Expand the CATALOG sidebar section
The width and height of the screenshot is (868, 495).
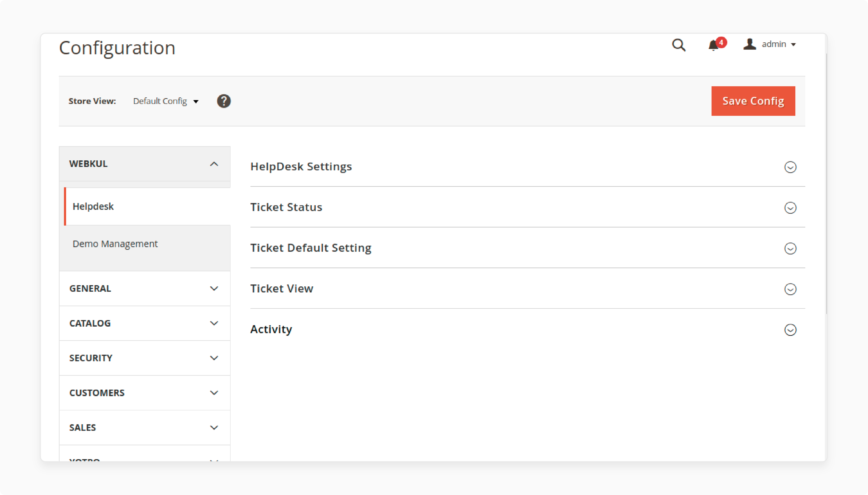[x=145, y=323]
